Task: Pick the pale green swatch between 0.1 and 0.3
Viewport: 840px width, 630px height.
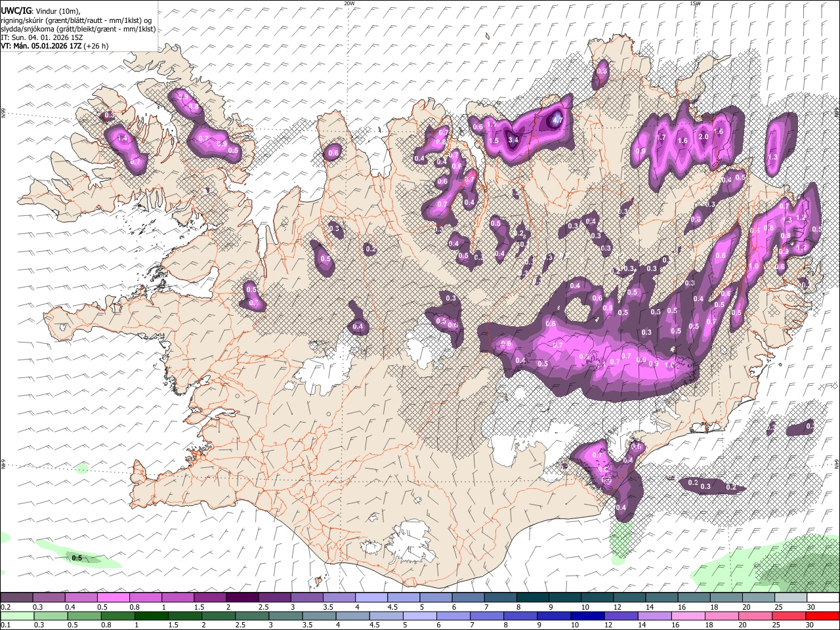Action: [x=16, y=616]
